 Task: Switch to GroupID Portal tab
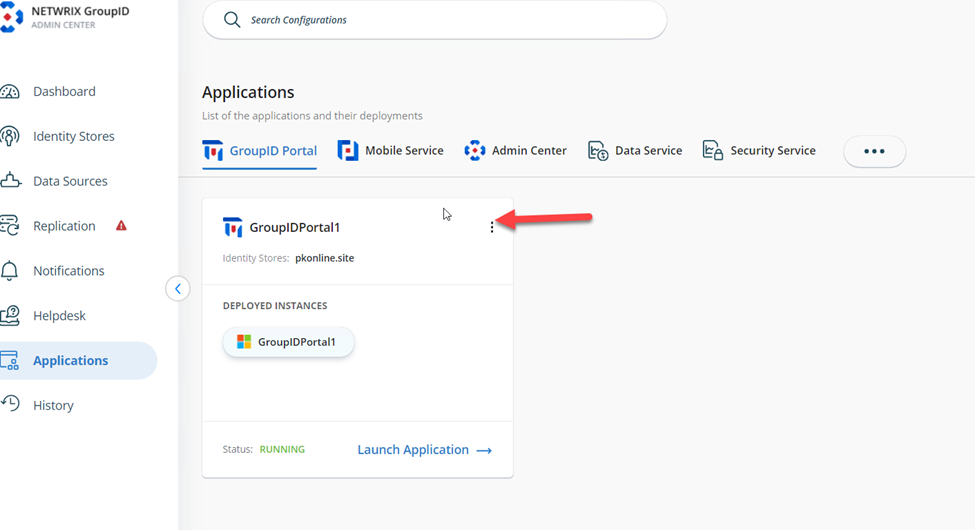point(259,151)
